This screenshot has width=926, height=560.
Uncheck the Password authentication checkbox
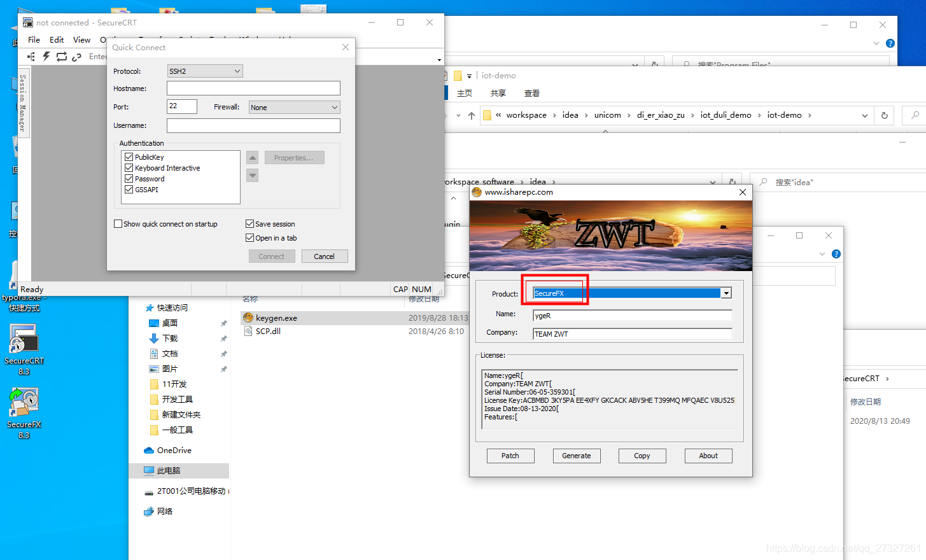pos(129,179)
